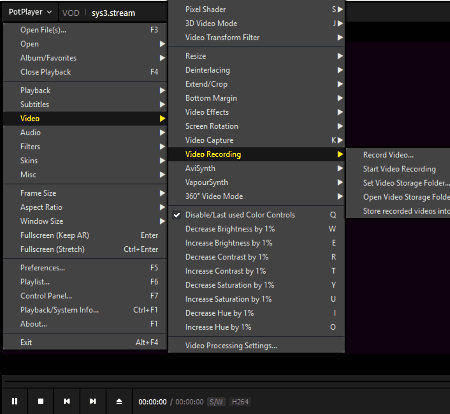450x414 pixels.
Task: Open the PotPlayer main menu dropdown
Action: coord(30,12)
